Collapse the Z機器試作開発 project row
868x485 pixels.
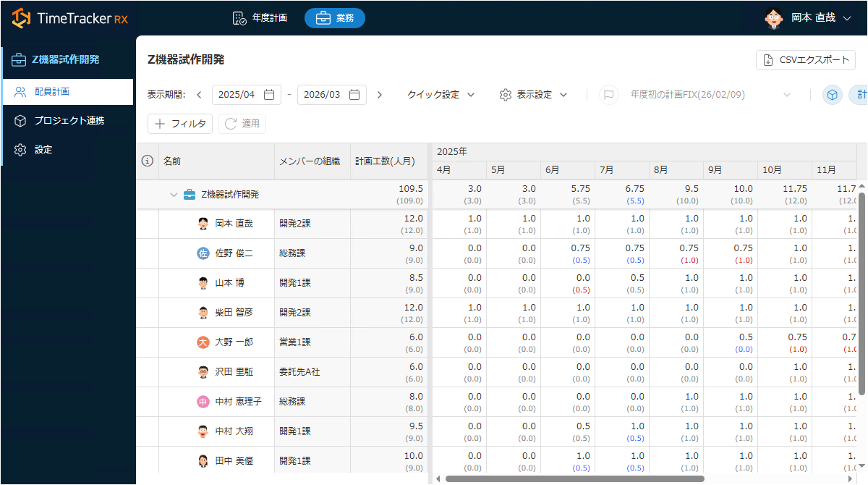[174, 195]
